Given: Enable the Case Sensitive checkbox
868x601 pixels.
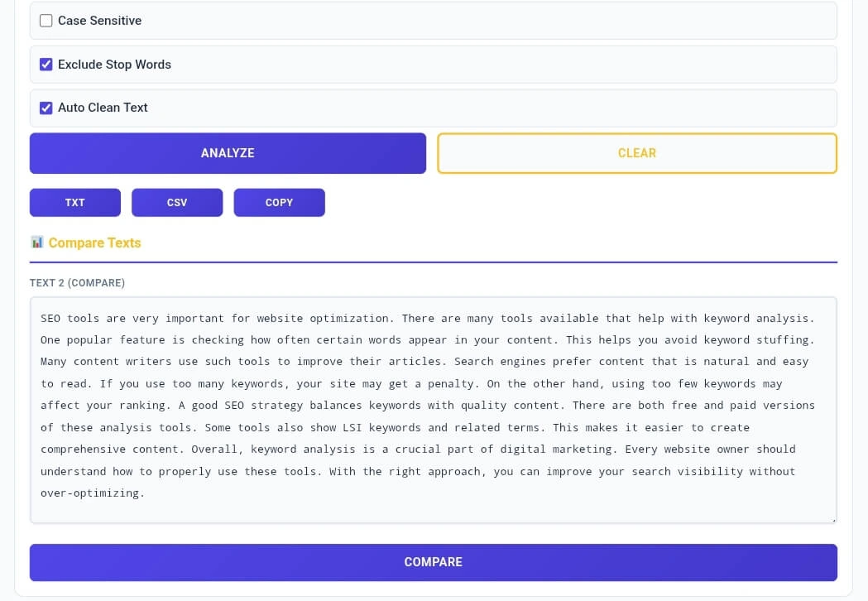Looking at the screenshot, I should click(x=46, y=20).
